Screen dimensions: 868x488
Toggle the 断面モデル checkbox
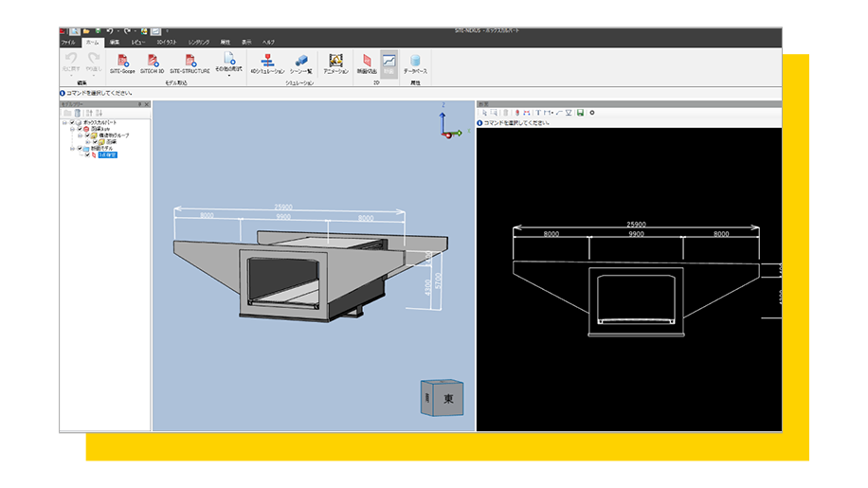pos(81,149)
